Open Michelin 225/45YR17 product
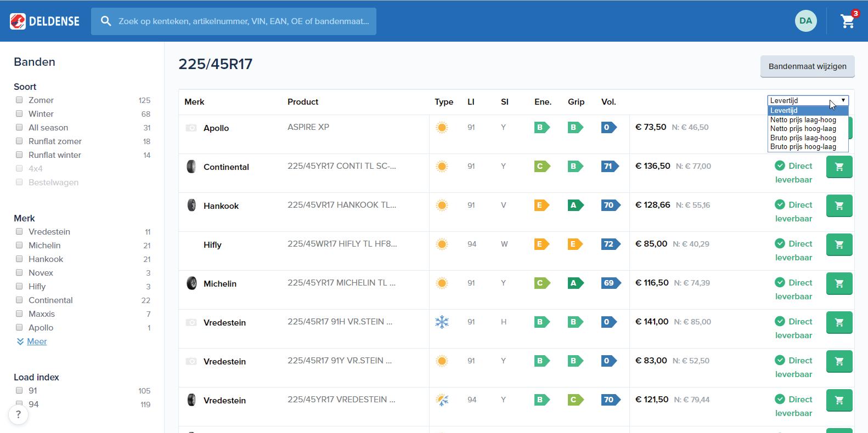868x433 pixels. click(x=341, y=283)
